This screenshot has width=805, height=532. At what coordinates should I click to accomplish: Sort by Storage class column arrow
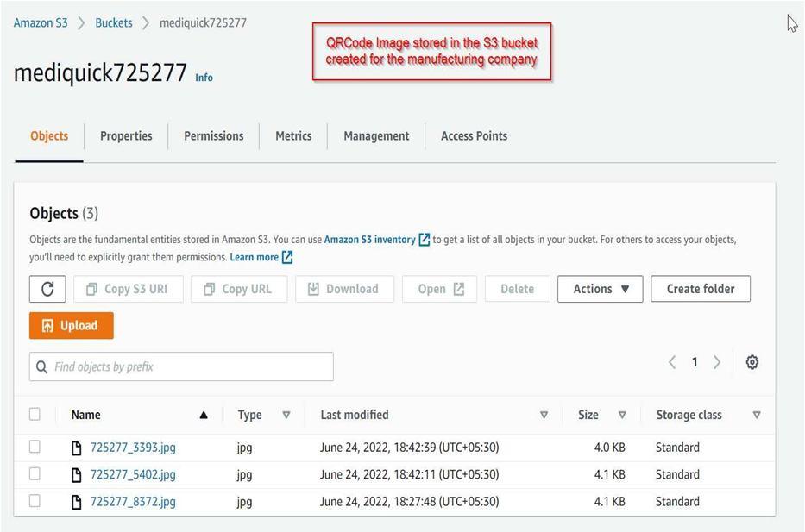(x=757, y=415)
